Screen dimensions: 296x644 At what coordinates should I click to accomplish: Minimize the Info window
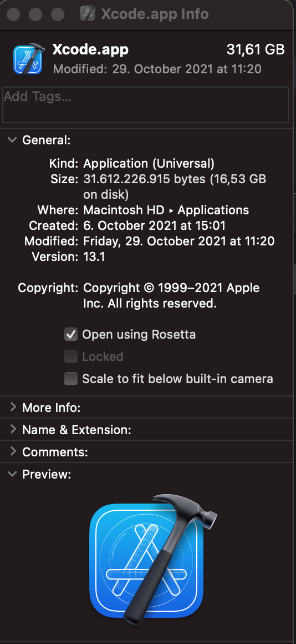[x=35, y=15]
